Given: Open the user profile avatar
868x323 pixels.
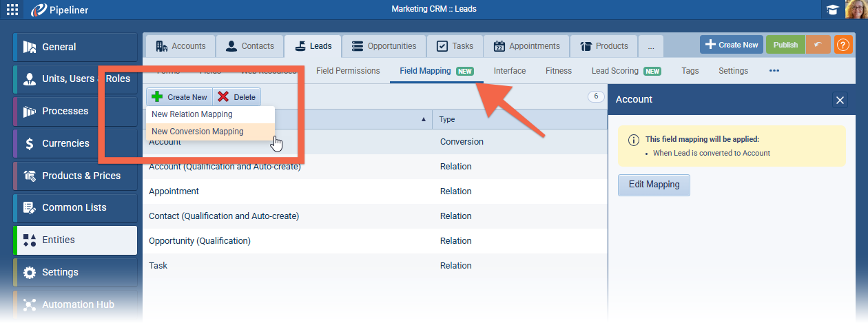Looking at the screenshot, I should tap(856, 10).
